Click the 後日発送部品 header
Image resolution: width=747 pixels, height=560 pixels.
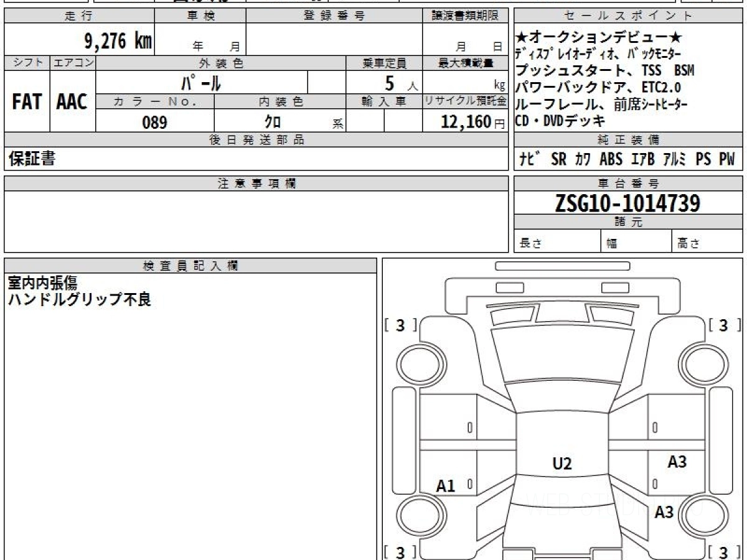(256, 140)
